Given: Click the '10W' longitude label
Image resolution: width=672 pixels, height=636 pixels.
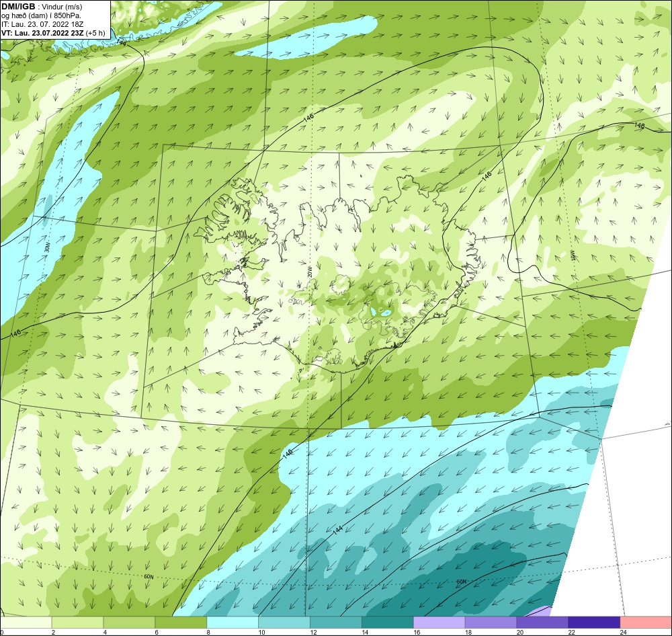Looking at the screenshot, I should (x=572, y=255).
